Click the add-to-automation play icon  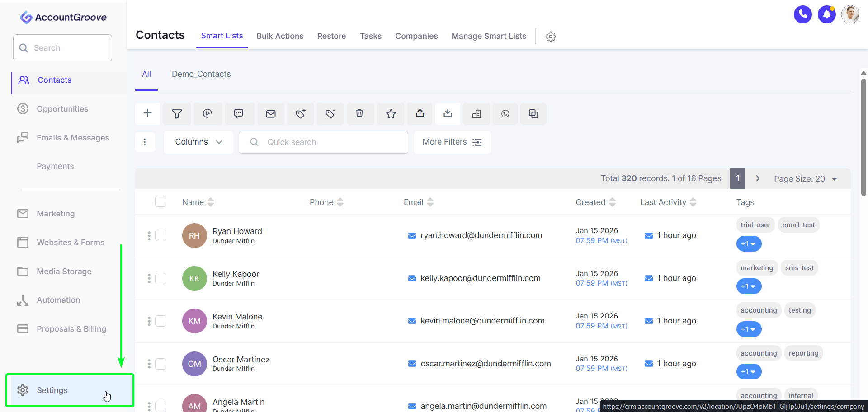click(x=208, y=113)
